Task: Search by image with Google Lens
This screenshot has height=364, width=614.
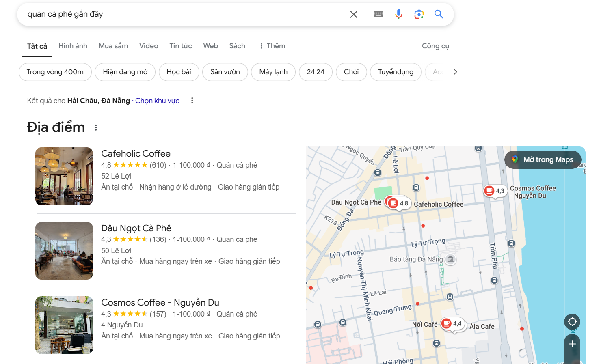Action: [x=419, y=15]
